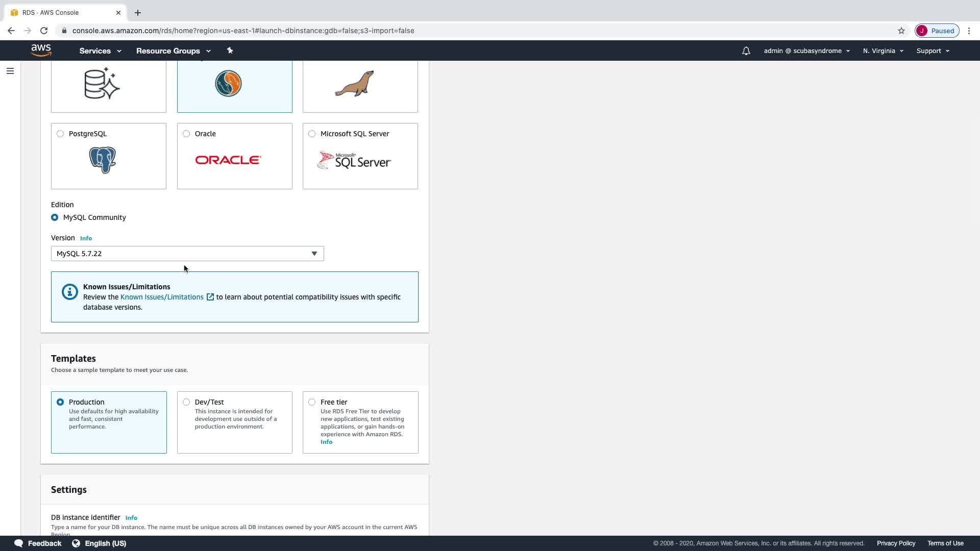The height and width of the screenshot is (551, 980).
Task: Choose the Free tier template
Action: [x=312, y=402]
